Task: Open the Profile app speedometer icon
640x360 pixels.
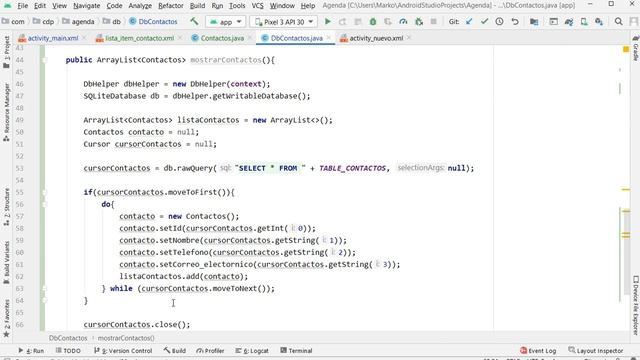Action: pos(403,22)
